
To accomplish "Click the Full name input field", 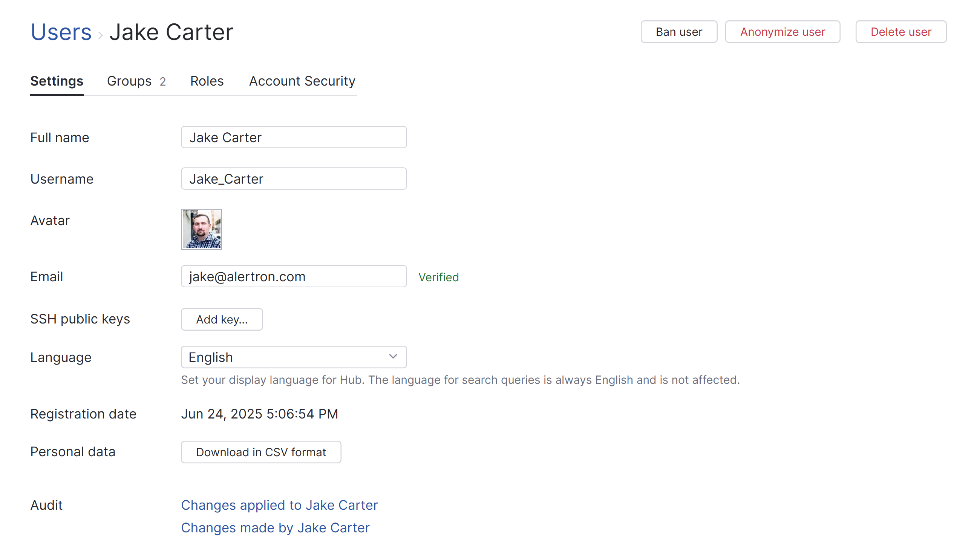I will (x=294, y=137).
